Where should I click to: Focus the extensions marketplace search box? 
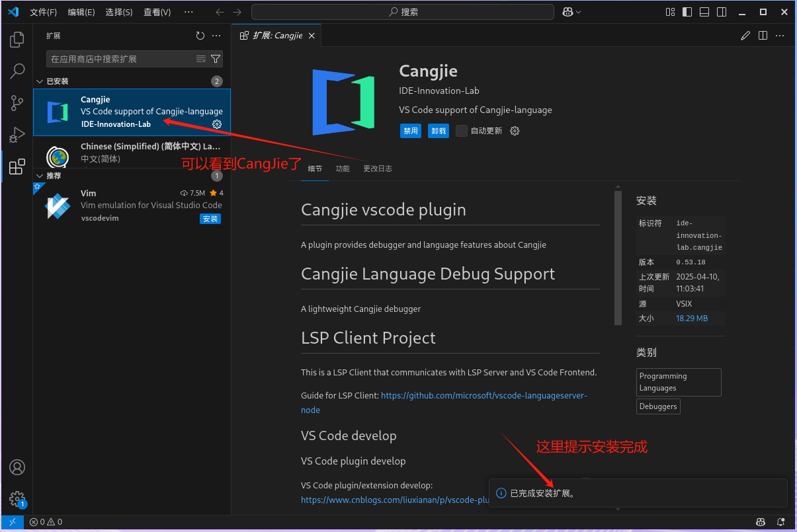point(121,59)
